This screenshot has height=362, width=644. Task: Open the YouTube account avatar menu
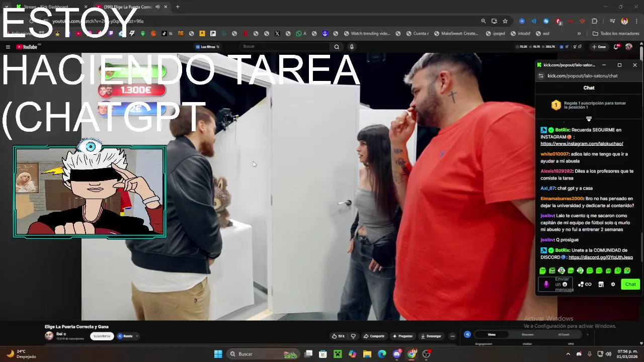(628, 47)
